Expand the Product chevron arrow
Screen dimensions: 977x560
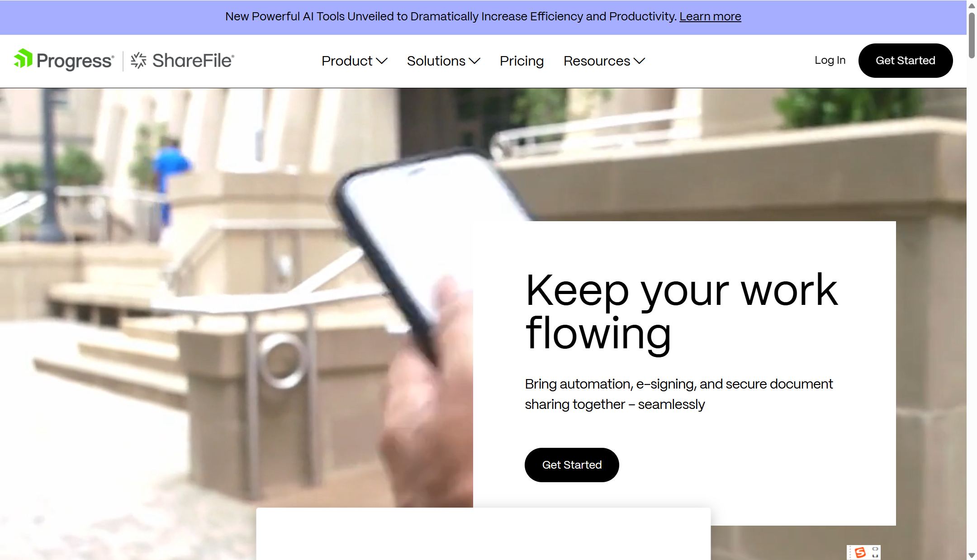point(382,61)
